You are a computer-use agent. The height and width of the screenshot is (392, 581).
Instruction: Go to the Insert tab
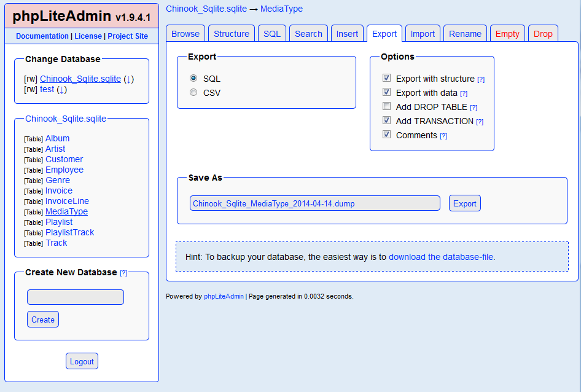pyautogui.click(x=347, y=34)
